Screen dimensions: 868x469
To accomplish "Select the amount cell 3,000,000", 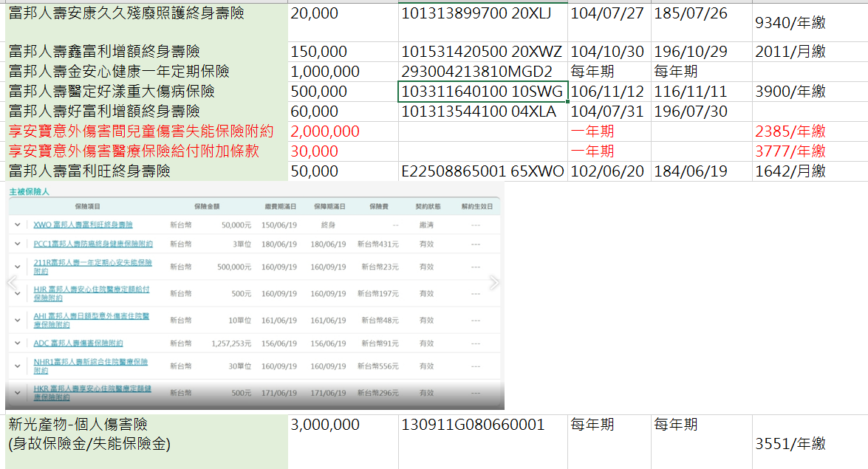I will [344, 442].
